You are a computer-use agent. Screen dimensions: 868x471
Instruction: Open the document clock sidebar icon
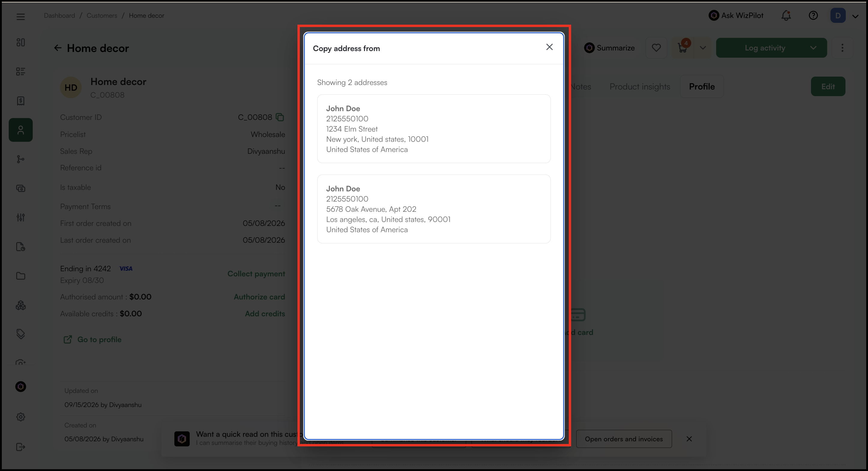(x=20, y=247)
